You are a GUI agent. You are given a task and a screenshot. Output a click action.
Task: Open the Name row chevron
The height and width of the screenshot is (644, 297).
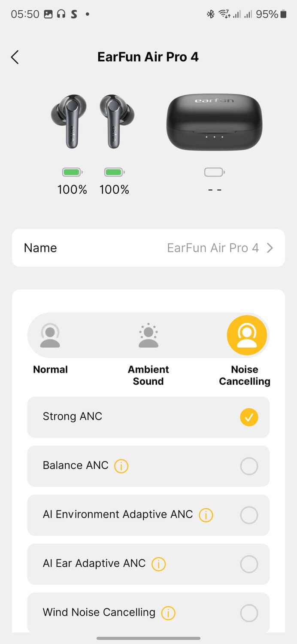(x=270, y=248)
